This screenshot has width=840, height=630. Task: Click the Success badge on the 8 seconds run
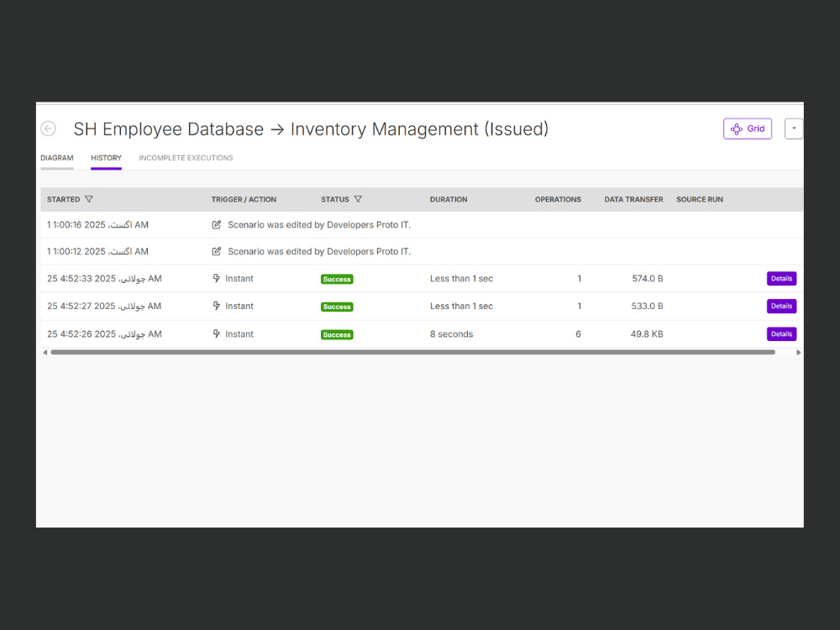pos(337,335)
